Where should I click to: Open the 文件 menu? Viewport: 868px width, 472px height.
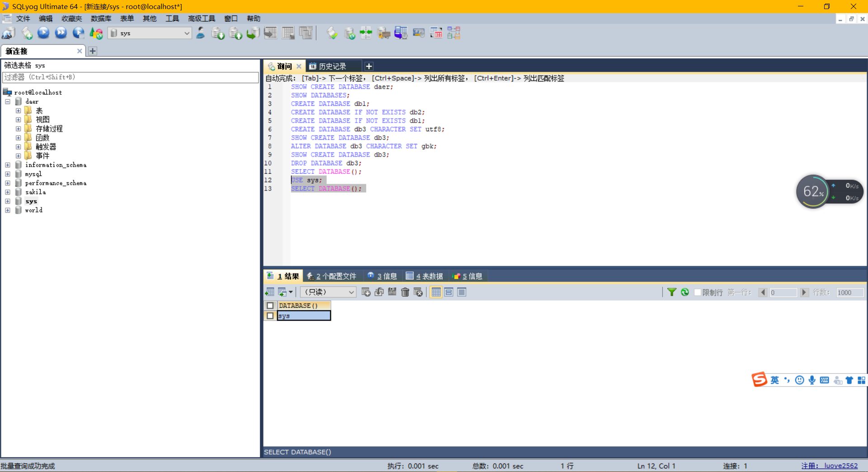tap(23, 19)
